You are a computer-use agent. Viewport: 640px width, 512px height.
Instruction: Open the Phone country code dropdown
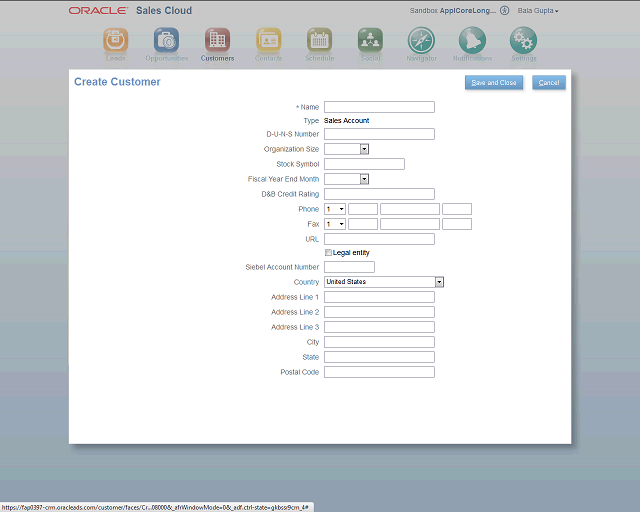pyautogui.click(x=335, y=209)
